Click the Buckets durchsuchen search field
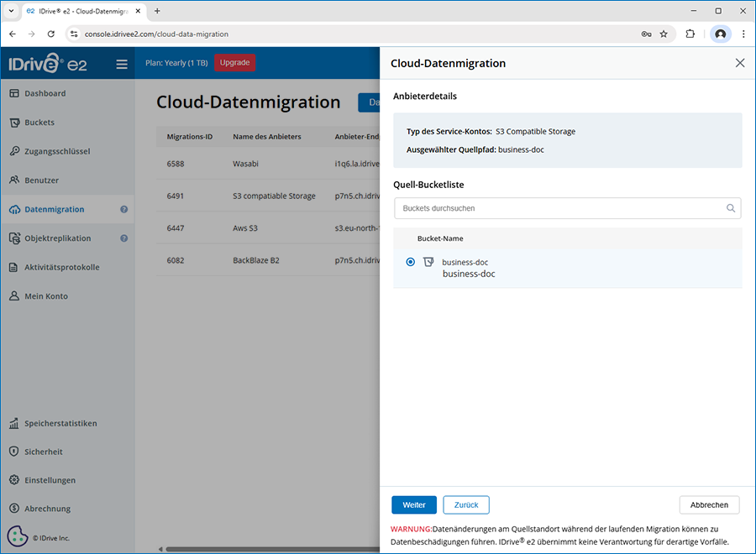The image size is (756, 554). point(559,208)
